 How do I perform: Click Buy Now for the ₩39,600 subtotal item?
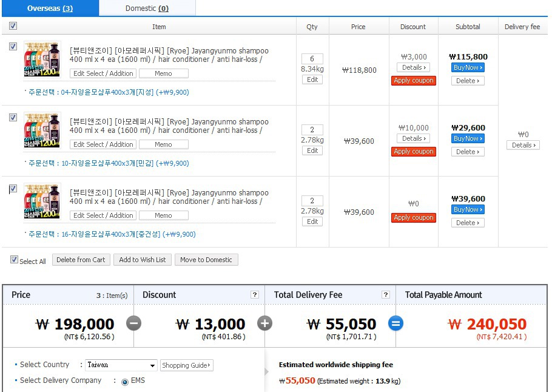pyautogui.click(x=468, y=209)
